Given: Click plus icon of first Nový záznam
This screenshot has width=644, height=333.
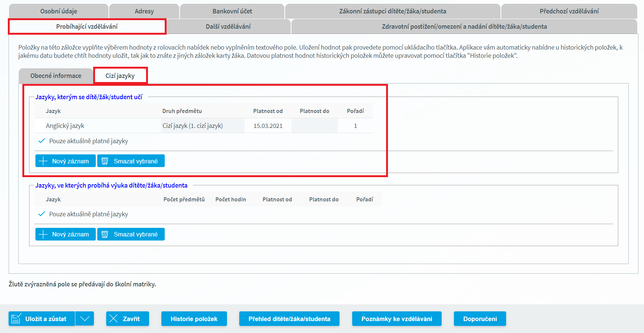Looking at the screenshot, I should 43,161.
